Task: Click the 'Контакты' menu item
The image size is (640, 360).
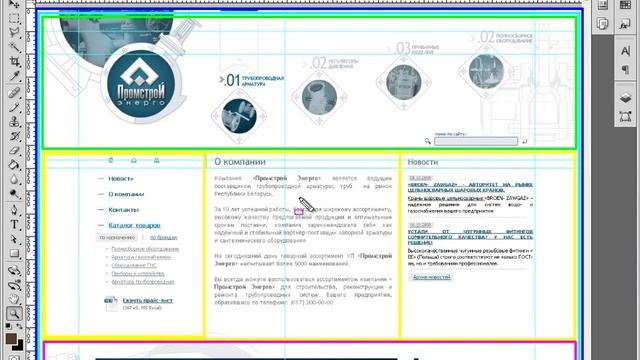Action: tap(123, 210)
